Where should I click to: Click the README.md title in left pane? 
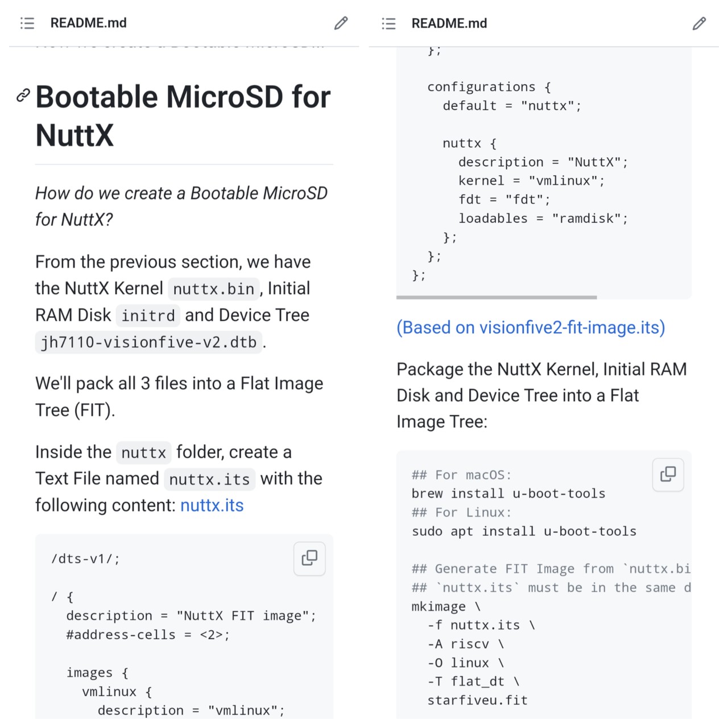(x=89, y=23)
